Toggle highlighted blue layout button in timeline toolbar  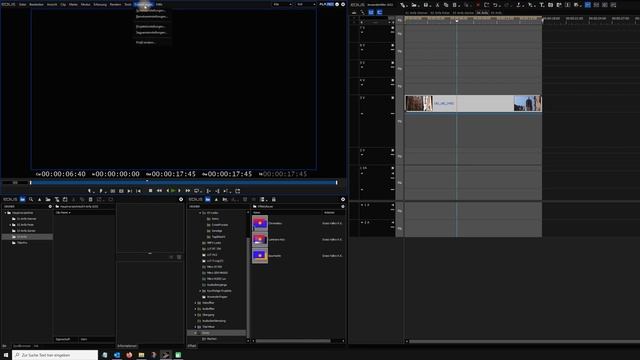588,5
